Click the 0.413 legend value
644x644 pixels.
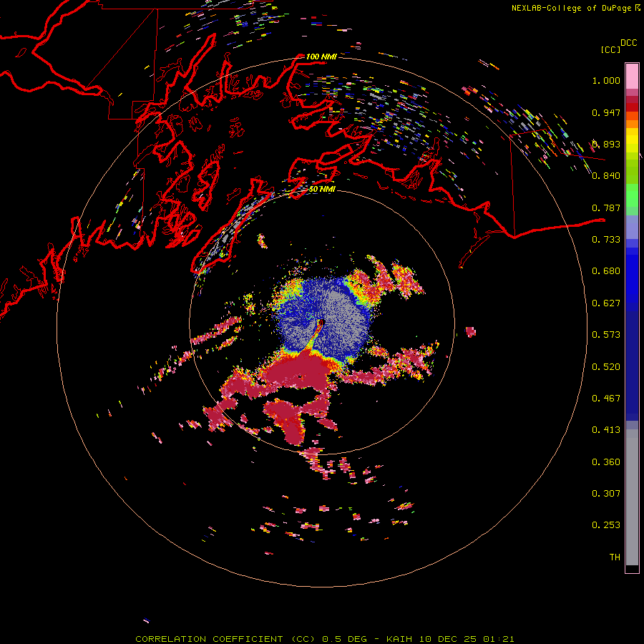pyautogui.click(x=606, y=430)
